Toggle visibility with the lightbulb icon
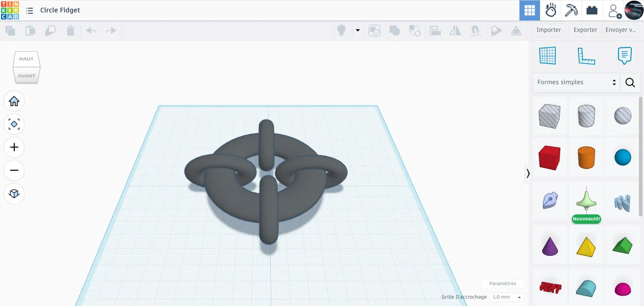 (341, 30)
